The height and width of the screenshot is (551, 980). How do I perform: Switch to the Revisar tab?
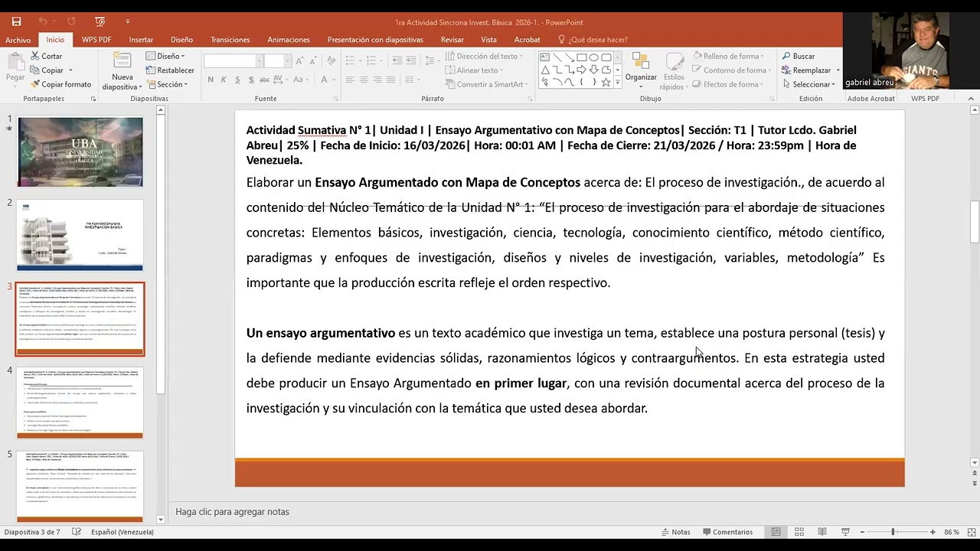tap(452, 40)
